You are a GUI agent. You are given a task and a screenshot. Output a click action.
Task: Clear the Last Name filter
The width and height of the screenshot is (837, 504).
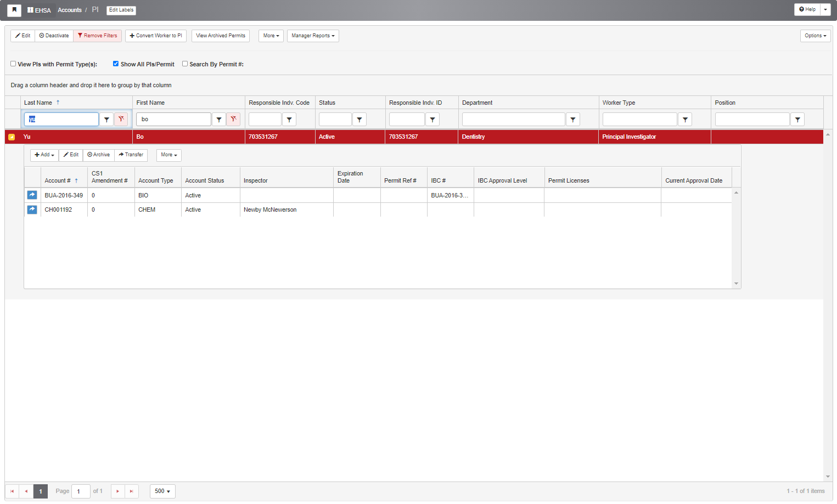pyautogui.click(x=121, y=119)
